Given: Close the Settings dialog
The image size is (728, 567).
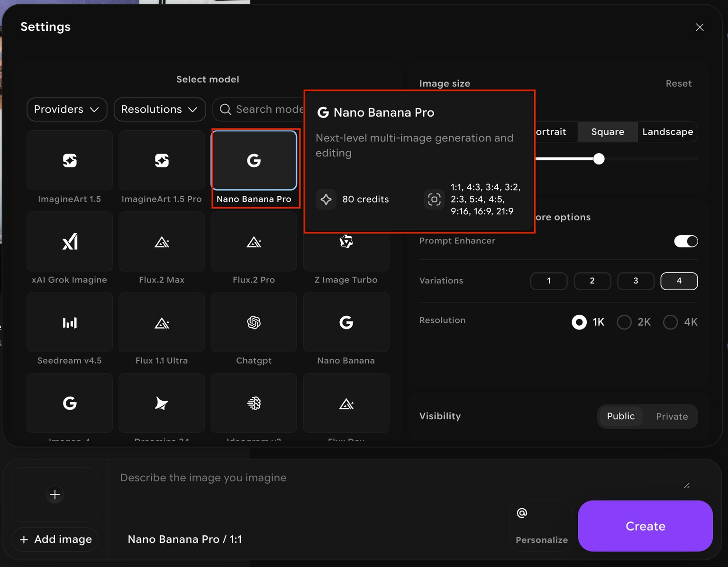Looking at the screenshot, I should (x=700, y=27).
